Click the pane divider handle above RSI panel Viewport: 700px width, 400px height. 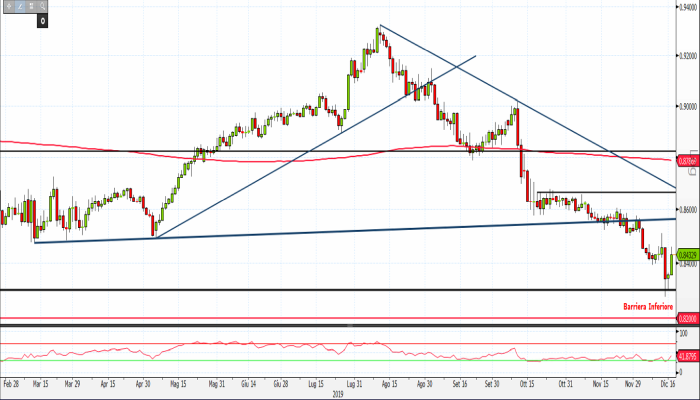tap(350, 326)
